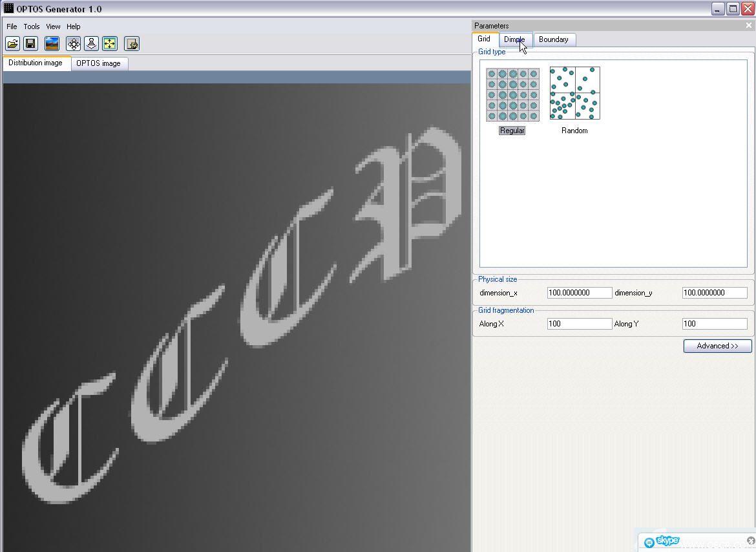Expand the Advanced options
Viewport: 756px width, 552px height.
717,346
